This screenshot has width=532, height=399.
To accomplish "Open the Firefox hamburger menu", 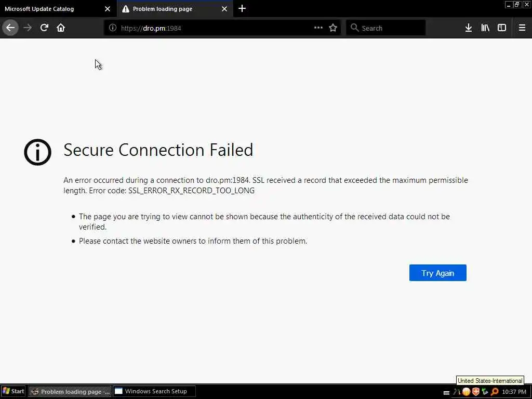I will click(522, 28).
